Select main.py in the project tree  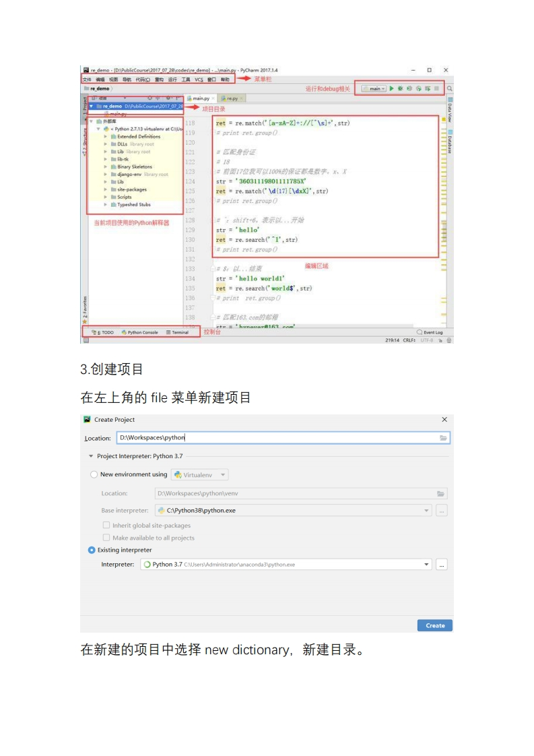[x=116, y=115]
